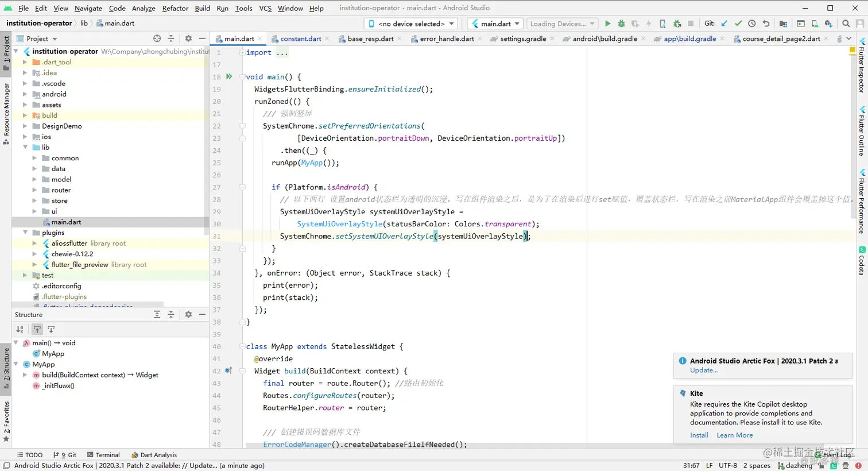The image size is (868, 471).
Task: Collapse the lib folder in the tree
Action: [x=25, y=148]
